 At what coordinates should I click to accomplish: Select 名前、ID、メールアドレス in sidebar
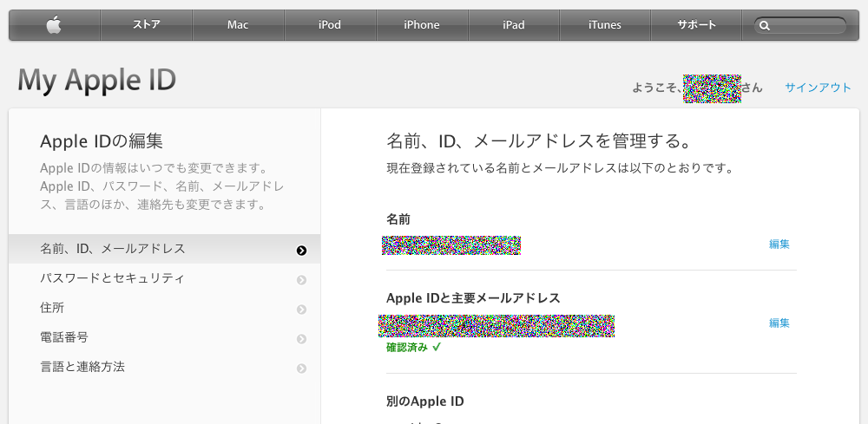coord(164,249)
